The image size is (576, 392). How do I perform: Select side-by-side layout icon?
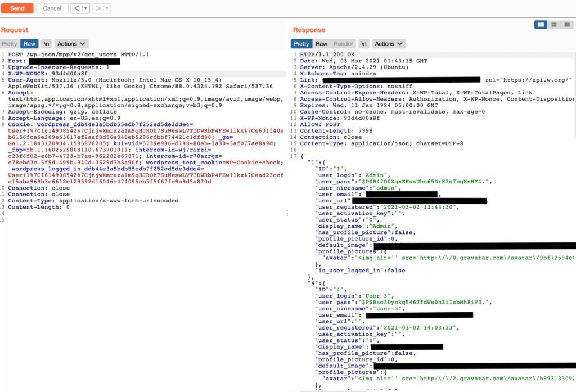(541, 25)
